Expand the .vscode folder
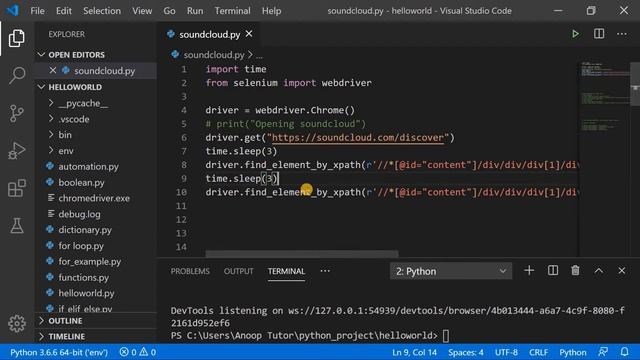The width and height of the screenshot is (640, 360). (x=73, y=119)
